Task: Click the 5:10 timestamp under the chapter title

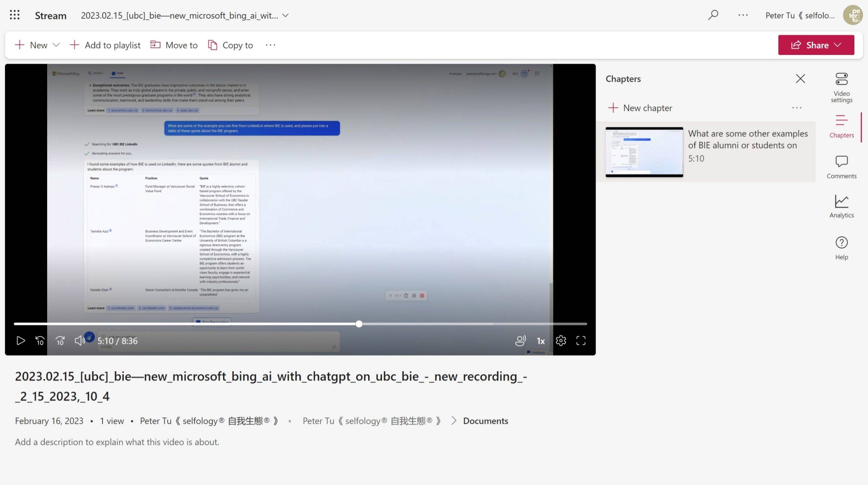Action: (696, 158)
